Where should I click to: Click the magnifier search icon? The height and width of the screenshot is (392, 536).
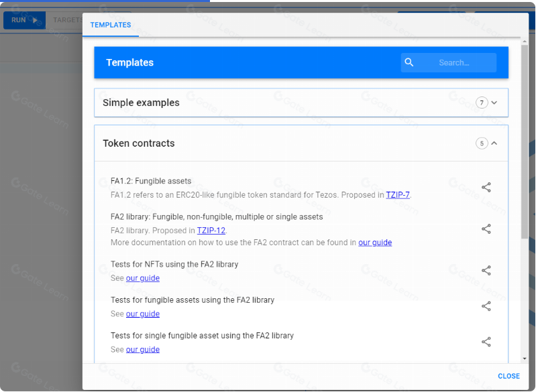(409, 62)
